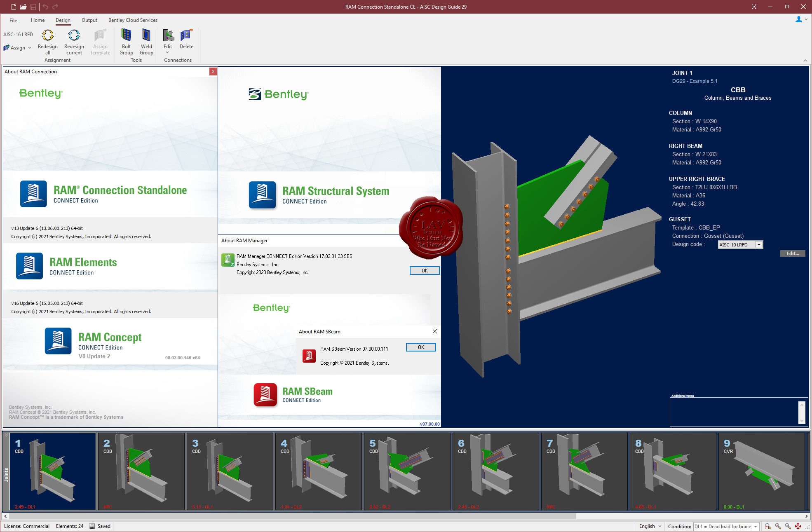Click the RAM Structural System logo icon
Screen dimensions: 812x532
coord(262,195)
